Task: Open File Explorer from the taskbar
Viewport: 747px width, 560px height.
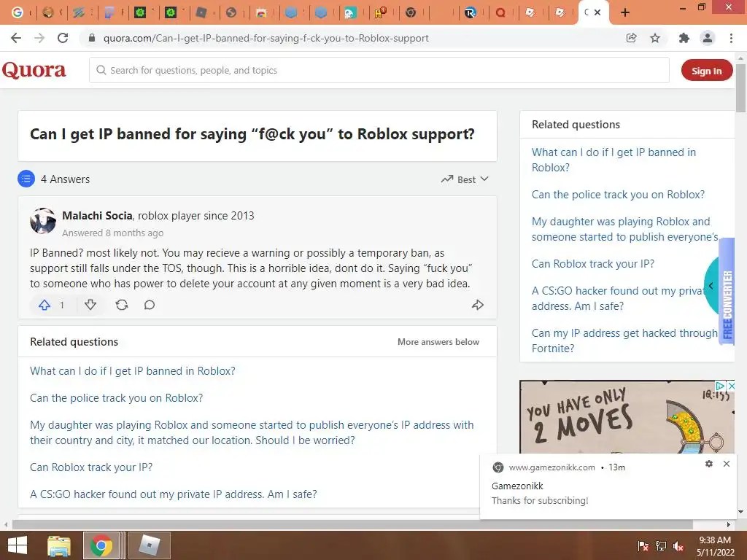Action: click(59, 545)
